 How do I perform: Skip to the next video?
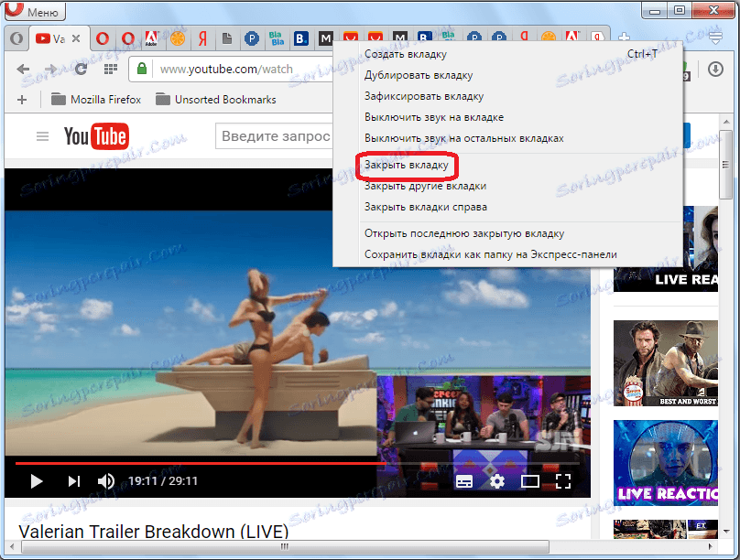[73, 481]
